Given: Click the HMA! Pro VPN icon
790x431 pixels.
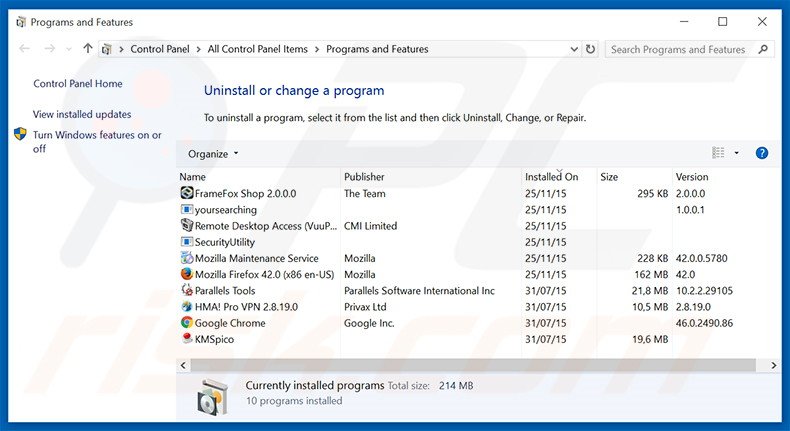Looking at the screenshot, I should point(187,306).
